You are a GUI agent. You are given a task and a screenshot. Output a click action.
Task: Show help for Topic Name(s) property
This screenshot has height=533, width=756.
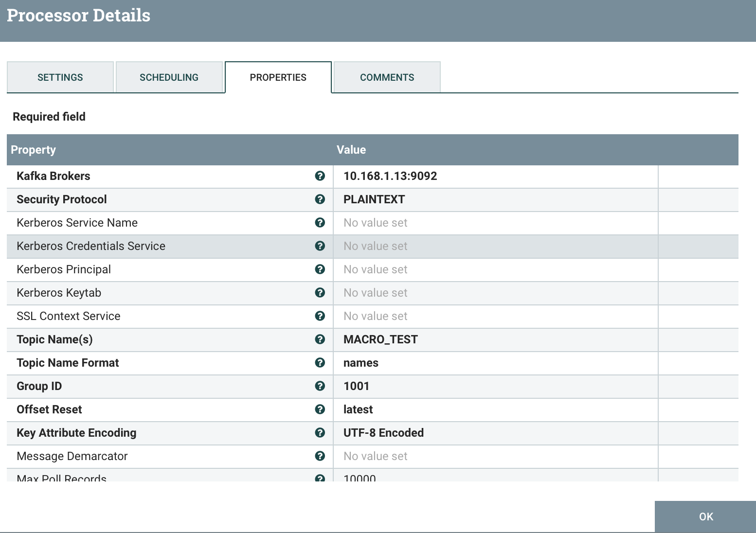(320, 339)
